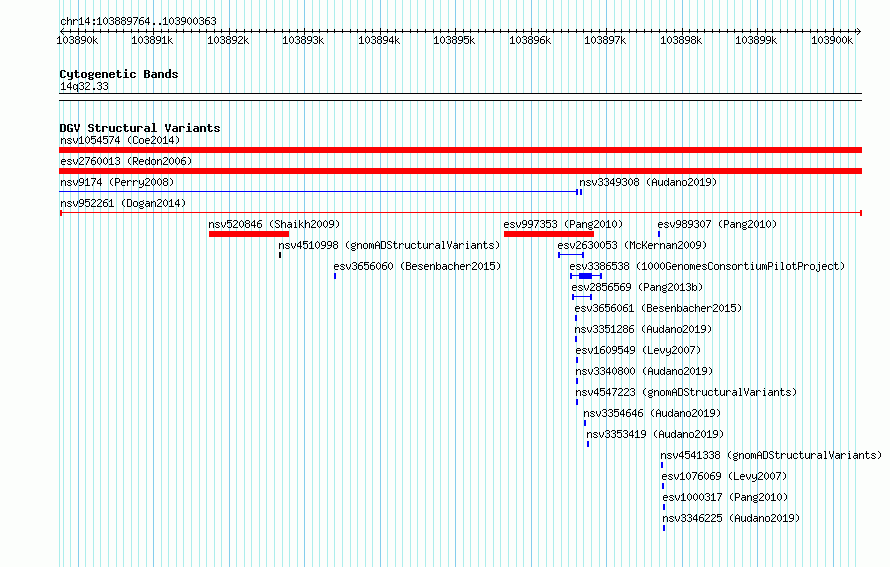Select the red bar under esv2760013
The height and width of the screenshot is (567, 890).
click(x=460, y=171)
